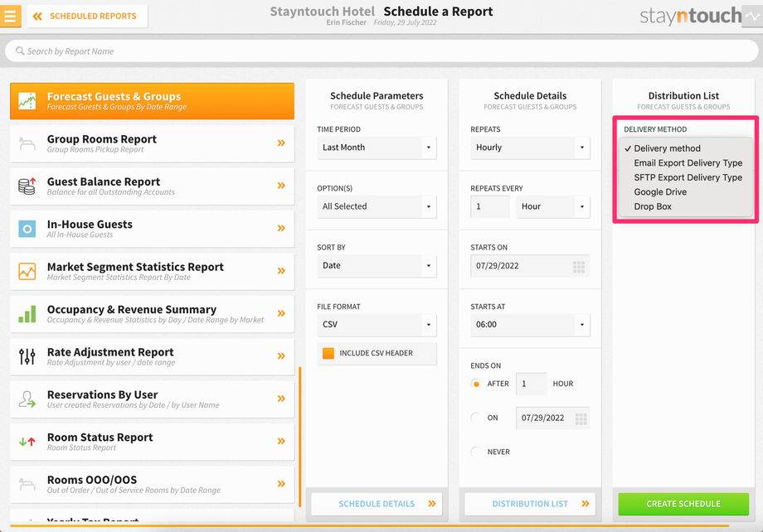763x532 pixels.
Task: Expand the Repeats Hourly dropdown
Action: (530, 148)
